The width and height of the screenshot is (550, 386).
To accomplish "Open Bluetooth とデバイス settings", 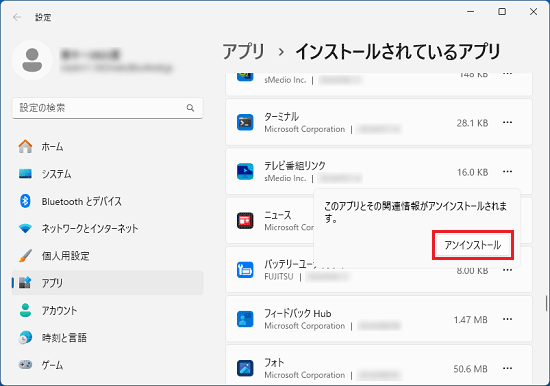I will (107, 201).
